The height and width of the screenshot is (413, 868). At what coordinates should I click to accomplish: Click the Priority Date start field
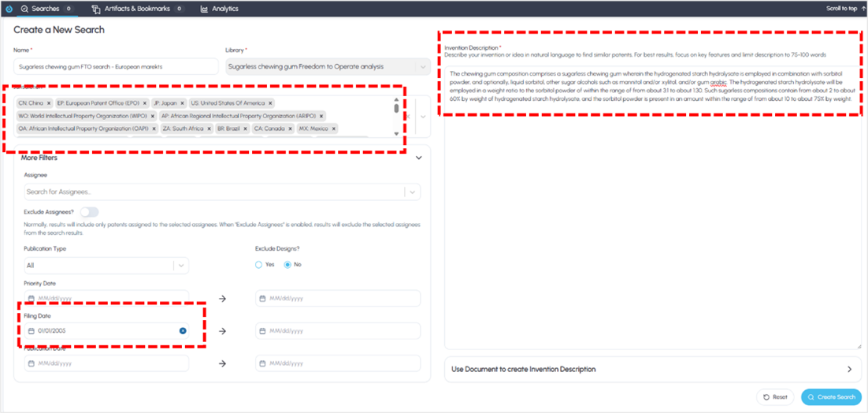pos(106,299)
